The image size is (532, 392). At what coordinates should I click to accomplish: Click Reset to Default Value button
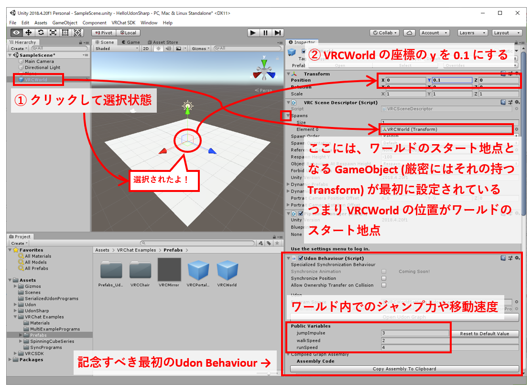[x=485, y=333]
